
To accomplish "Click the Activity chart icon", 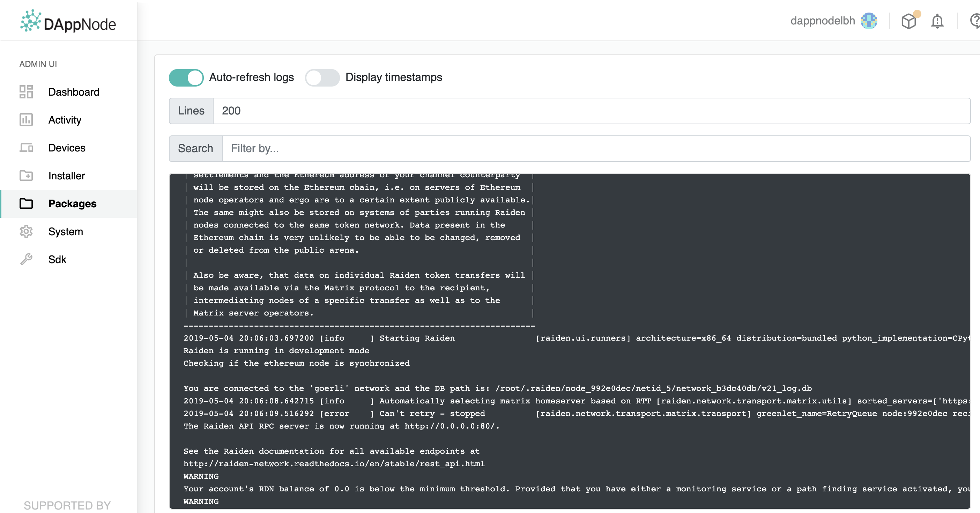I will [x=26, y=120].
